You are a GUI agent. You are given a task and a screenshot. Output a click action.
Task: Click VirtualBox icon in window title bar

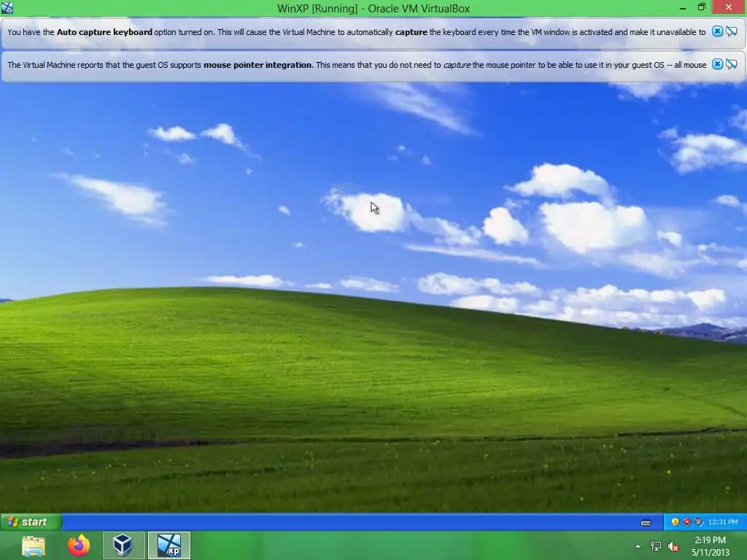tap(7, 7)
